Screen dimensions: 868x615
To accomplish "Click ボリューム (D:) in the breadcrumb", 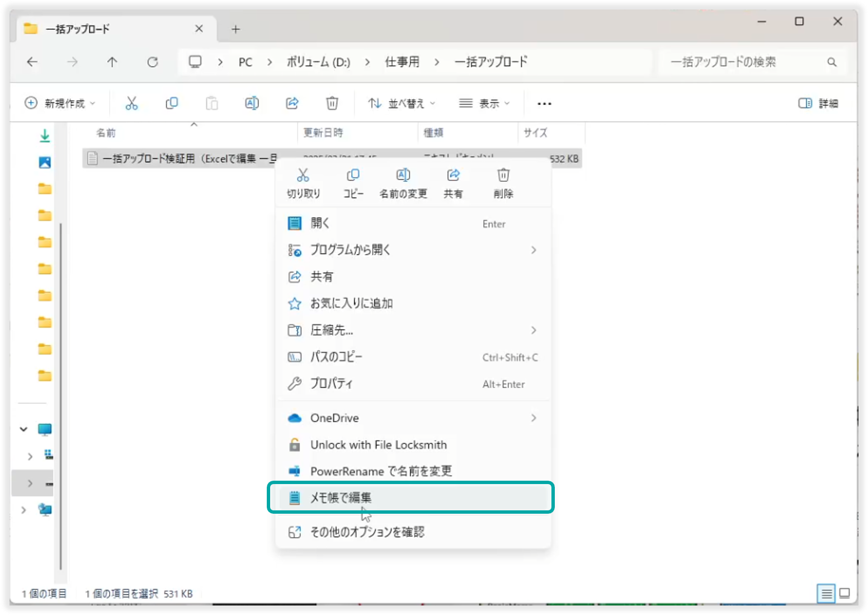I will click(x=318, y=62).
